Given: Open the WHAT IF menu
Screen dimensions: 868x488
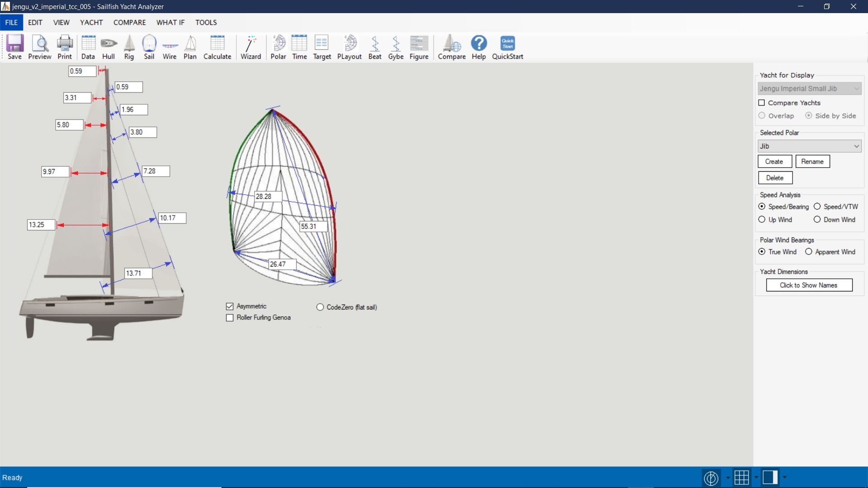Looking at the screenshot, I should tap(170, 22).
